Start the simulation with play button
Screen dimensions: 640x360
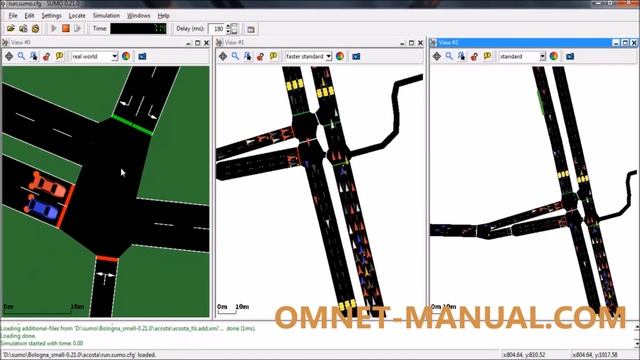tap(54, 29)
